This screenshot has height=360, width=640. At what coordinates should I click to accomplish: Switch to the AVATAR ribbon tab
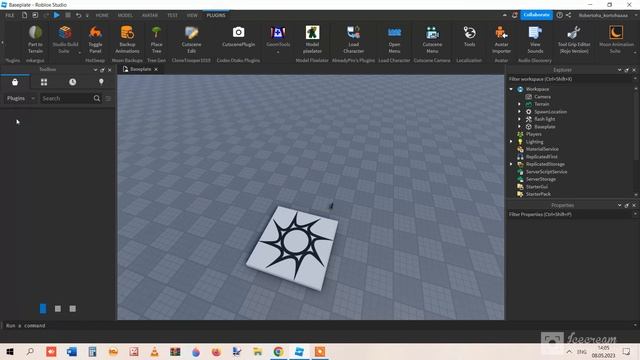click(x=150, y=15)
